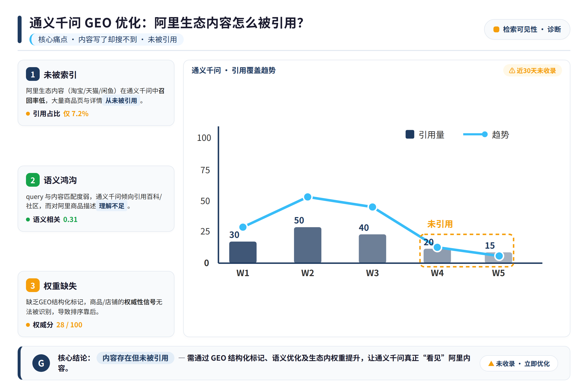Click the 检索可见性・诊断 badge
This screenshot has width=588, height=392.
[527, 29]
